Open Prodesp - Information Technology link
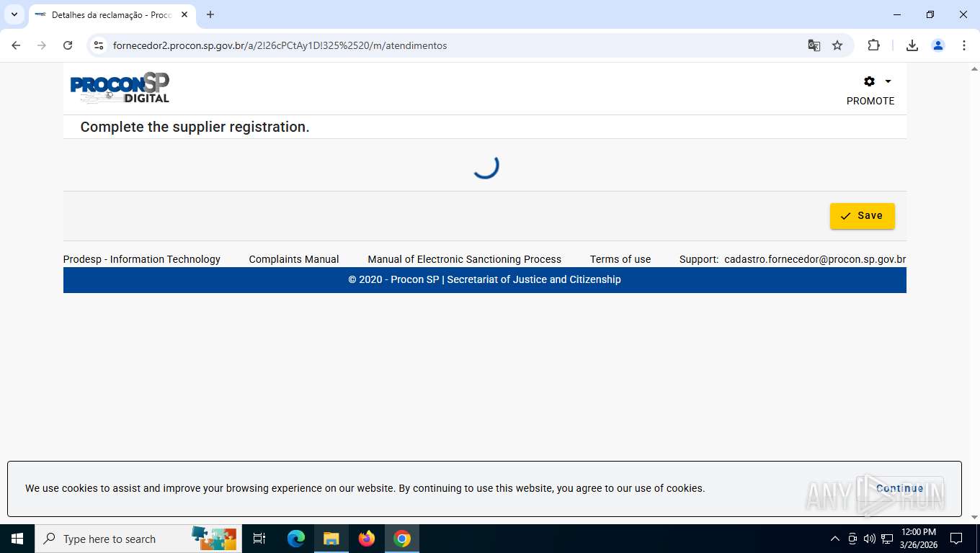Screen dimensions: 980x553 142,259
